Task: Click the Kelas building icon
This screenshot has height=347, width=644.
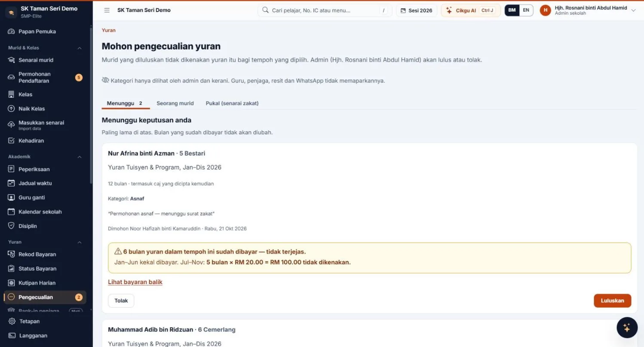Action: (11, 94)
